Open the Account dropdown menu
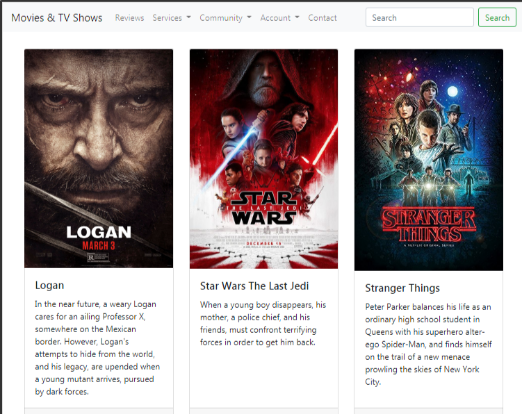 (x=280, y=18)
